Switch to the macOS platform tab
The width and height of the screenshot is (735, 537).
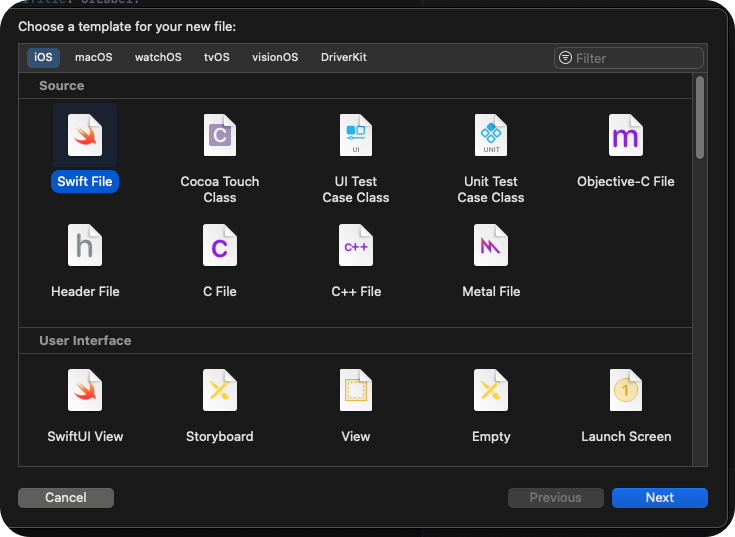(94, 57)
